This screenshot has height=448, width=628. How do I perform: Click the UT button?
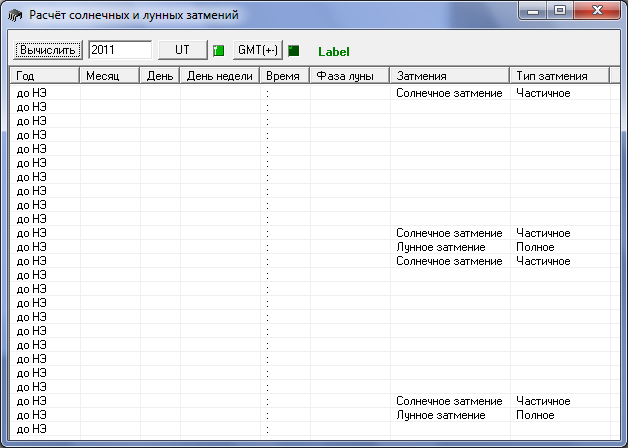(182, 50)
